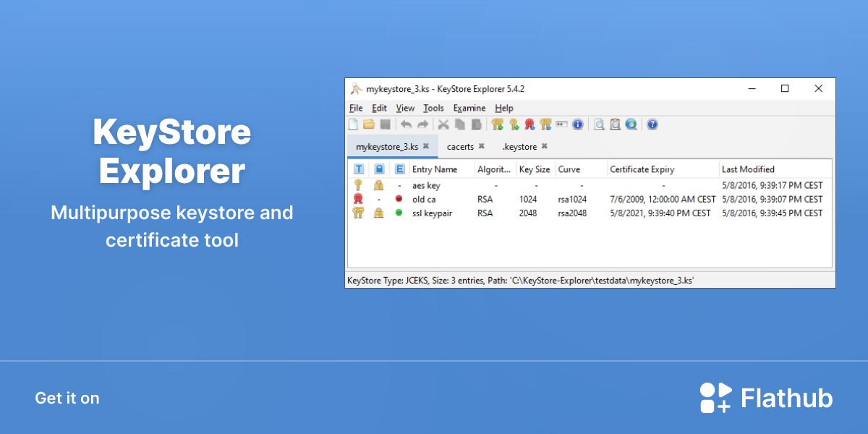Screen dimensions: 868x434
Task: Sort by the Curve column header
Action: [582, 169]
